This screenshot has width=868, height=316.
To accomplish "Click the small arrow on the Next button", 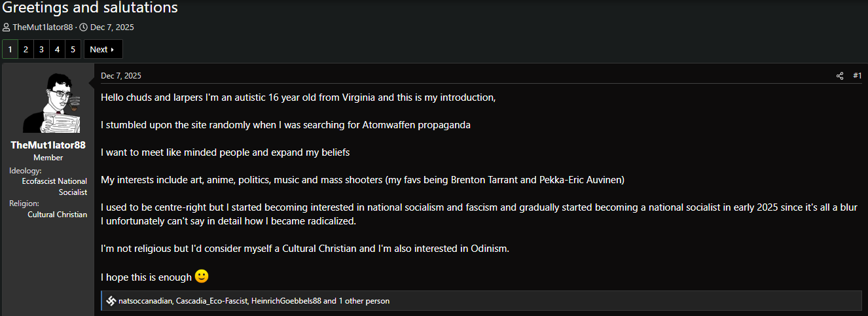I will (x=113, y=50).
